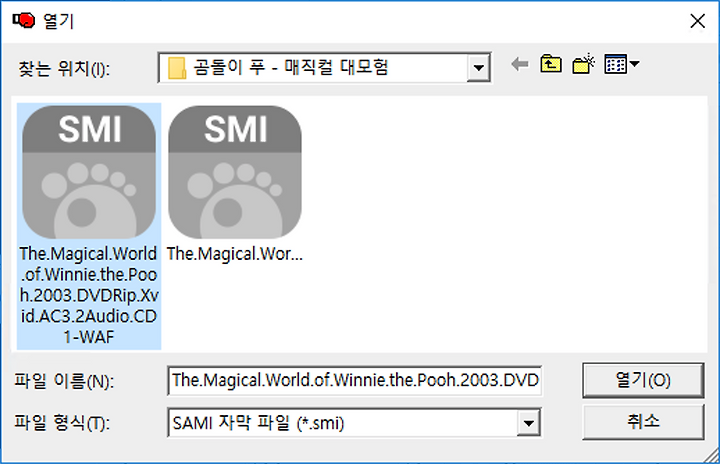Select the CD1-WAF SMI file icon
This screenshot has height=464, width=720.
click(89, 172)
